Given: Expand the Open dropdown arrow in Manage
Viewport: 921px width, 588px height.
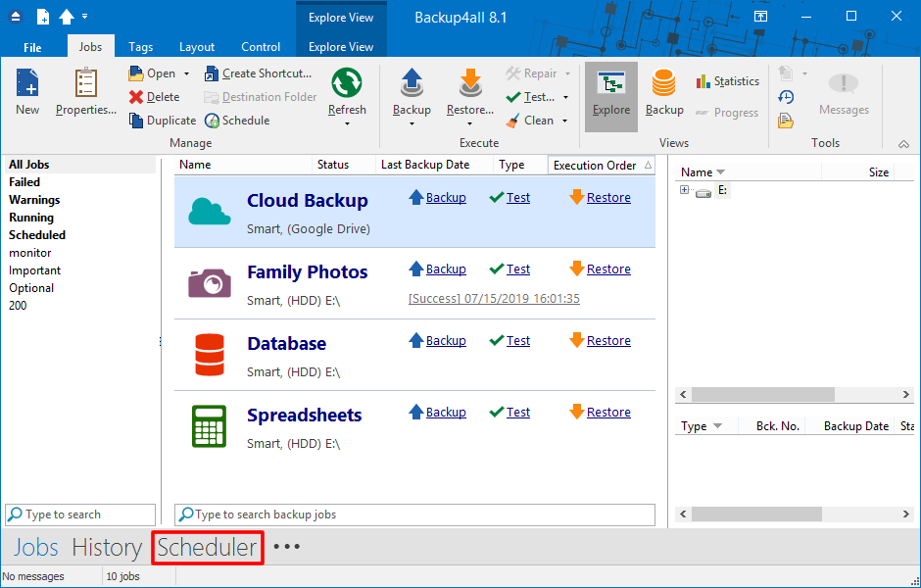Looking at the screenshot, I should [186, 73].
